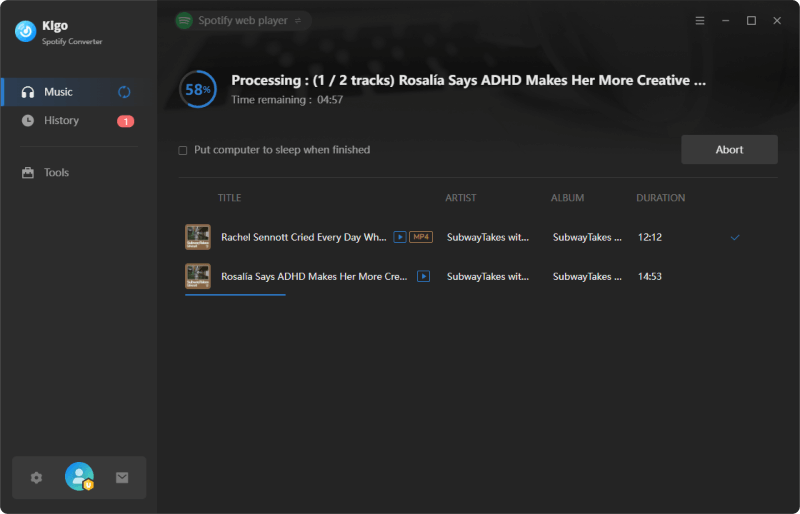Click the headphones icon beside Music
The image size is (800, 514).
pyautogui.click(x=28, y=92)
